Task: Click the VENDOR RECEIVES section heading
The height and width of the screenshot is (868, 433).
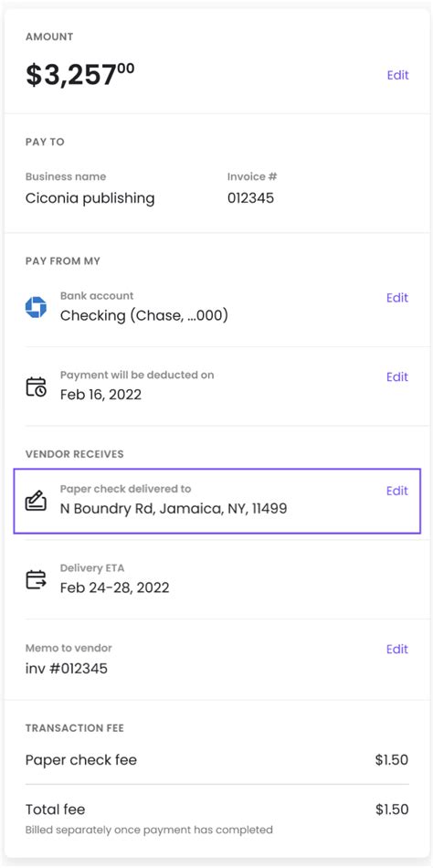Action: click(x=75, y=454)
